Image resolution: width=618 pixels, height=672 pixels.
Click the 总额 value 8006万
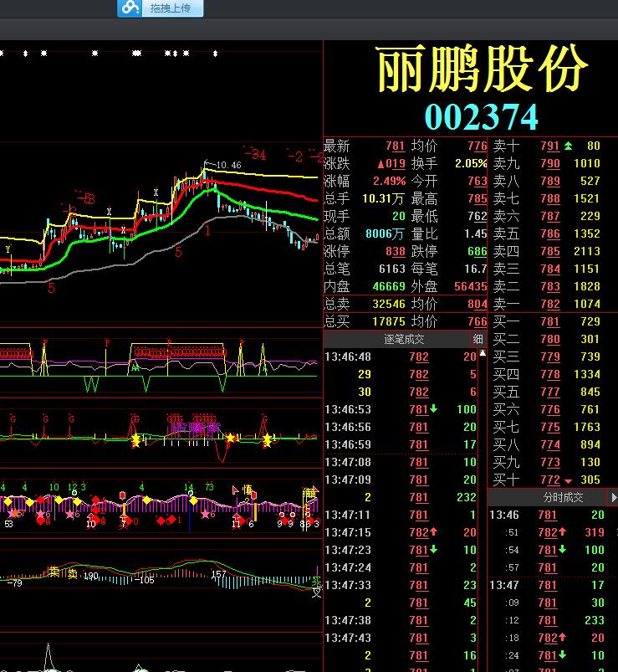coord(385,233)
